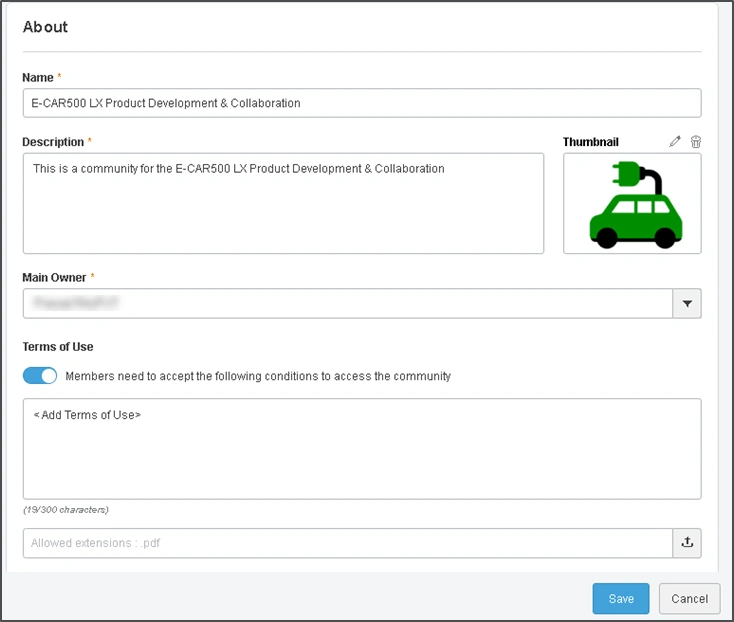The height and width of the screenshot is (622, 734).
Task: Click inside the Description text area
Action: point(283,203)
